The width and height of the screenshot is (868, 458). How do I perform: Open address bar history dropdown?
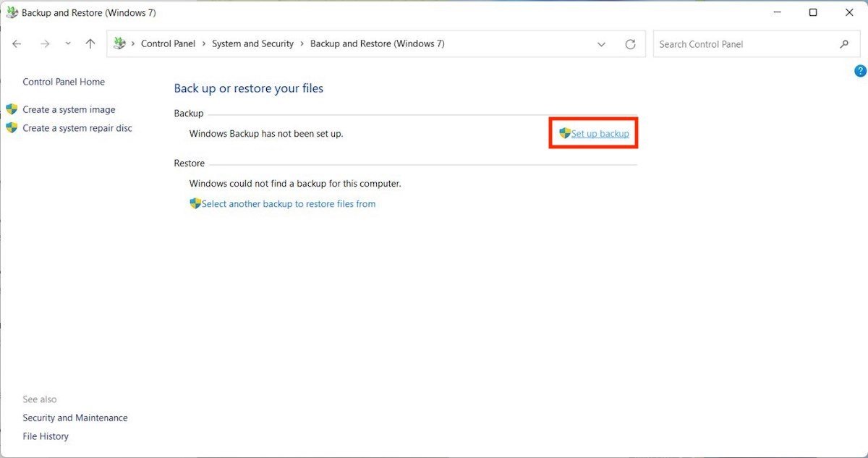tap(601, 44)
